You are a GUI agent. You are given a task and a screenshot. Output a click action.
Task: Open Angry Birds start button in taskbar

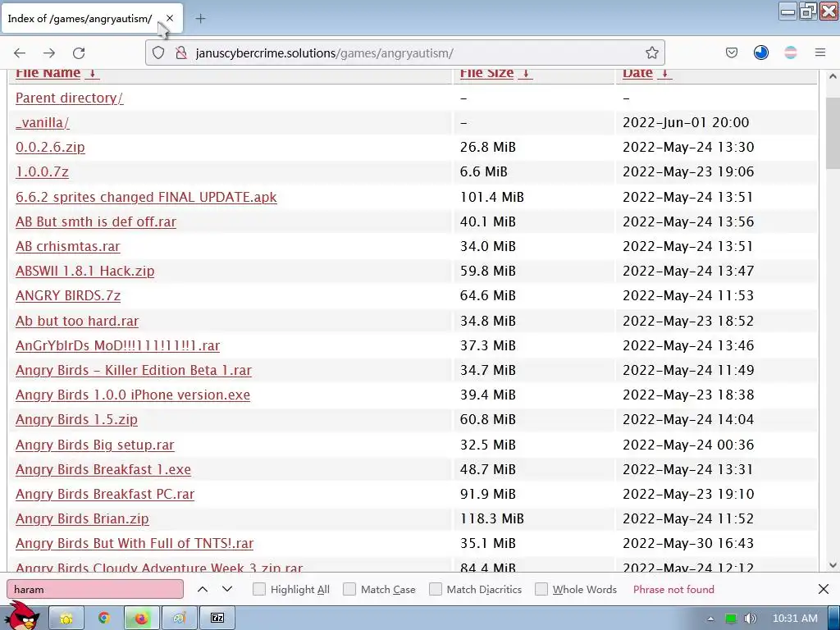point(21,616)
